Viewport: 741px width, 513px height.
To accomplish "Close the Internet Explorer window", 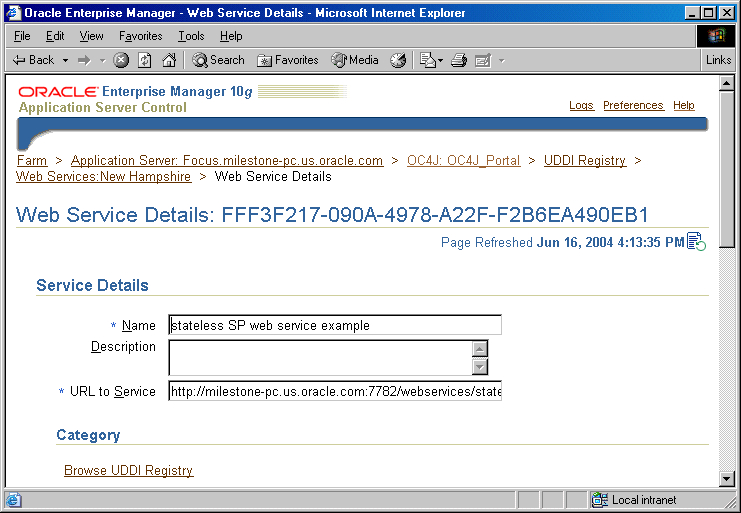I will point(727,13).
